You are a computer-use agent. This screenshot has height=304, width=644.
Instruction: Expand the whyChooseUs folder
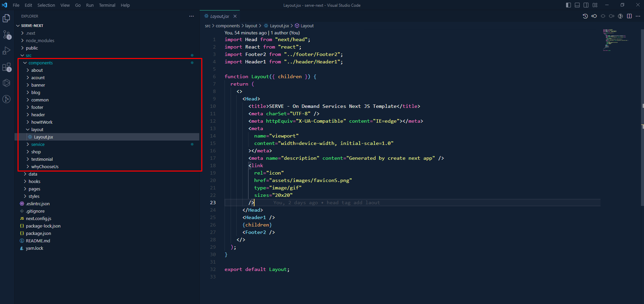coord(107,166)
